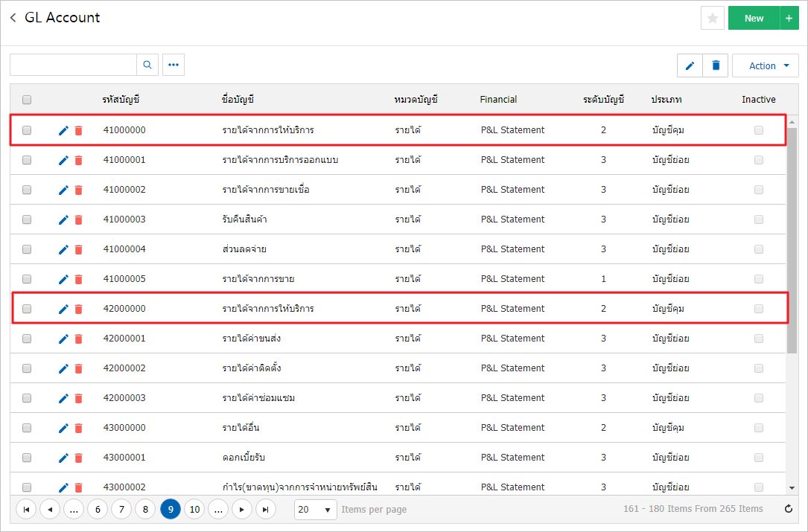Image resolution: width=808 pixels, height=532 pixels.
Task: Select row checkbox for account 42000000
Action: 27,309
